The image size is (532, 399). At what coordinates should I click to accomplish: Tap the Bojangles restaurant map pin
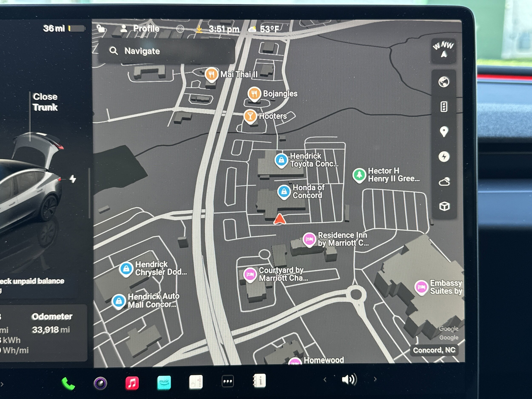[254, 94]
